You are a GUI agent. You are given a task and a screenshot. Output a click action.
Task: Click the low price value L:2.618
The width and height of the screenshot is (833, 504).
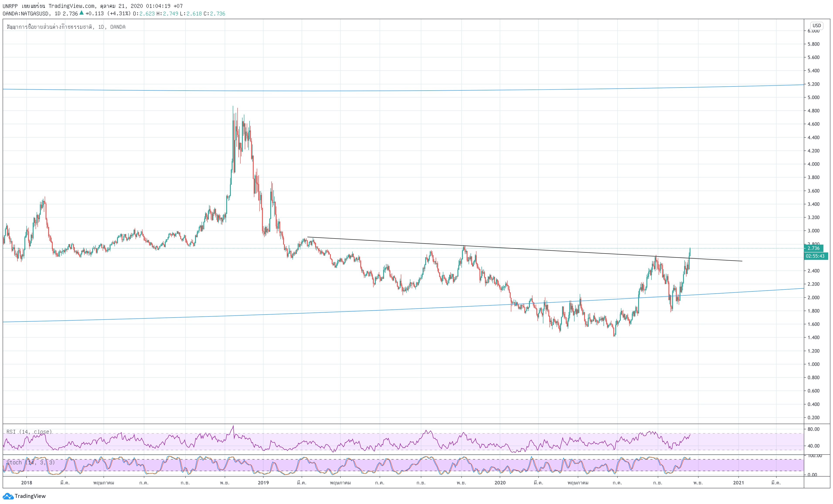[x=191, y=14]
